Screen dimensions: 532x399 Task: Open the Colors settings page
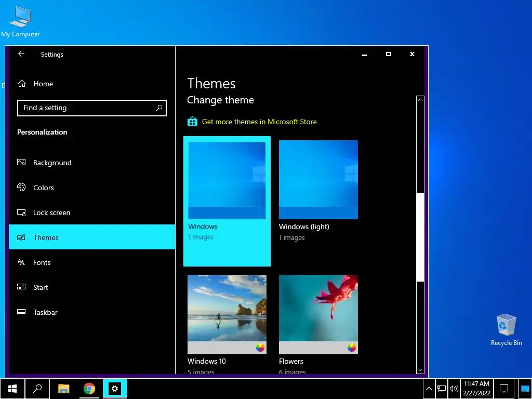[x=91, y=188]
